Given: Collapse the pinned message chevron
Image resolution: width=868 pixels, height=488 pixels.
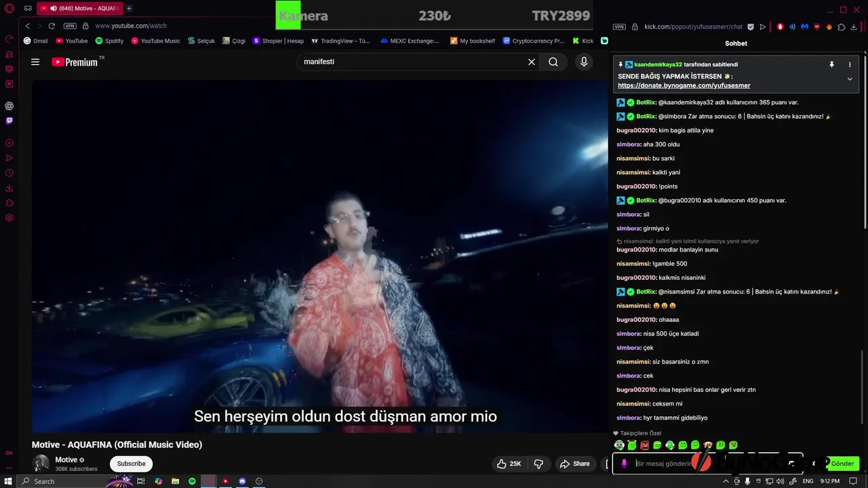Looking at the screenshot, I should click(850, 79).
